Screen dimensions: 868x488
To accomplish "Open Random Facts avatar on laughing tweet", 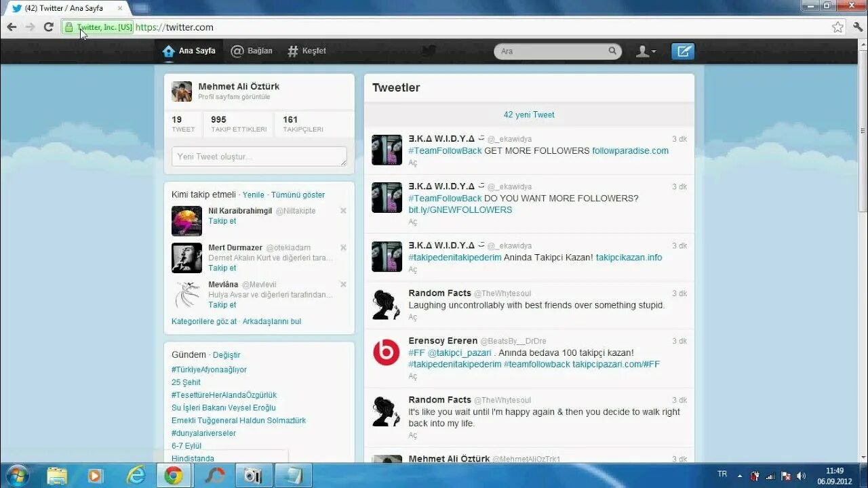I will pyautogui.click(x=387, y=304).
